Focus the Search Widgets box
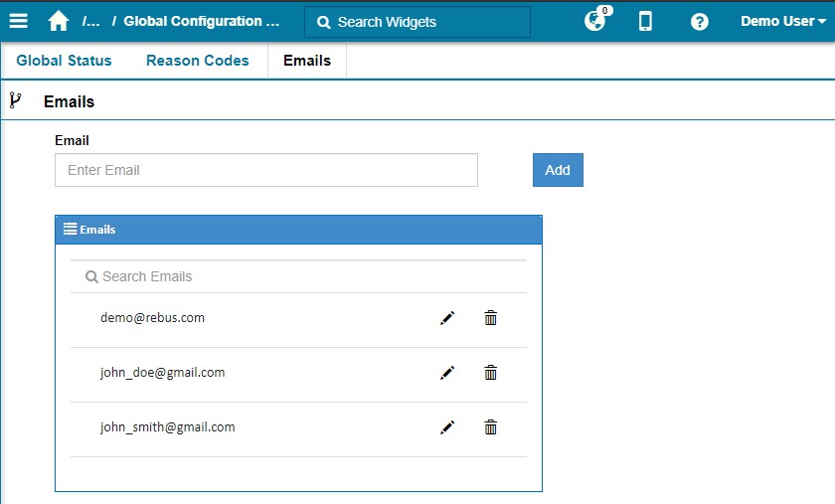 point(417,22)
